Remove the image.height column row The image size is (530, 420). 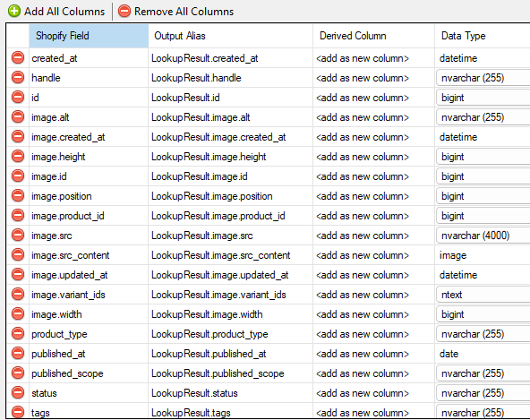(18, 156)
